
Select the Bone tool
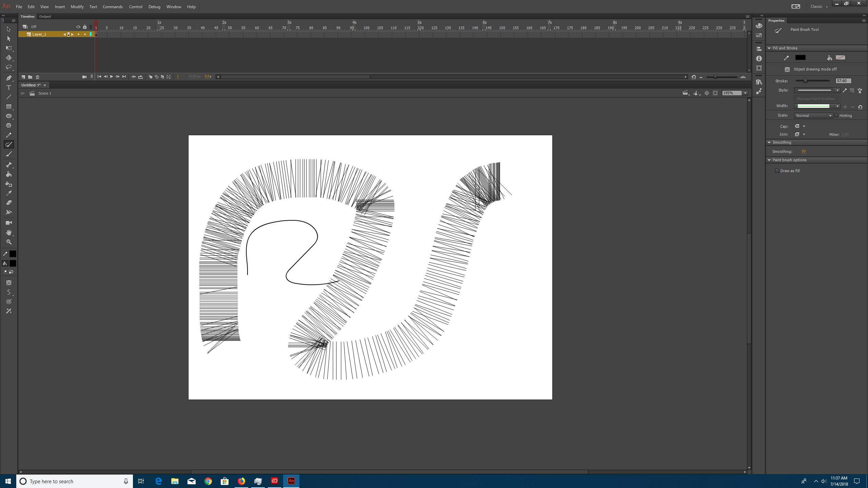[x=9, y=165]
